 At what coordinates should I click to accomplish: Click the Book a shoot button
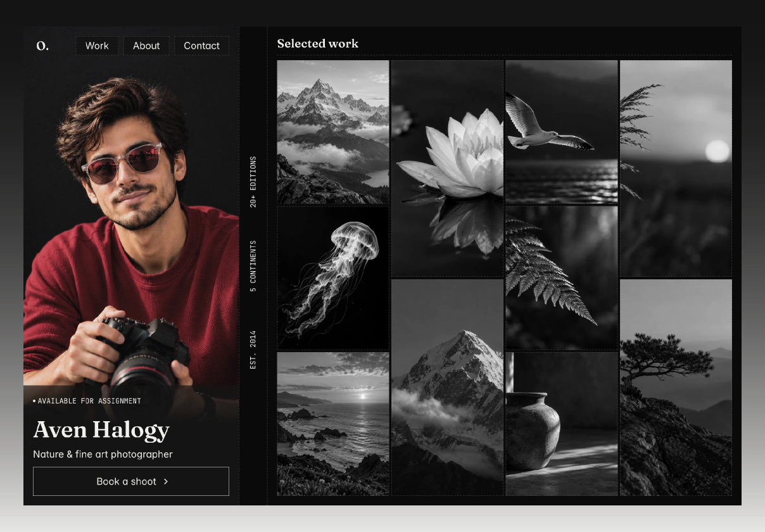point(131,481)
